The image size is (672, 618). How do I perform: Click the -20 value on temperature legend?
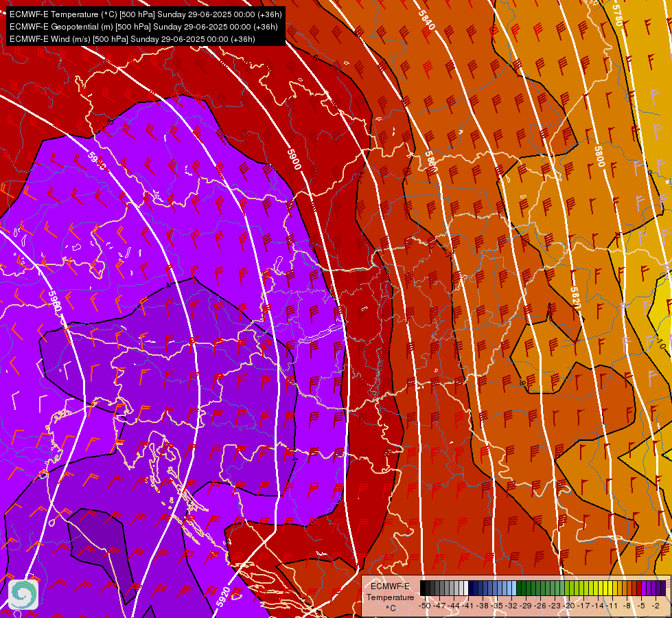click(570, 606)
